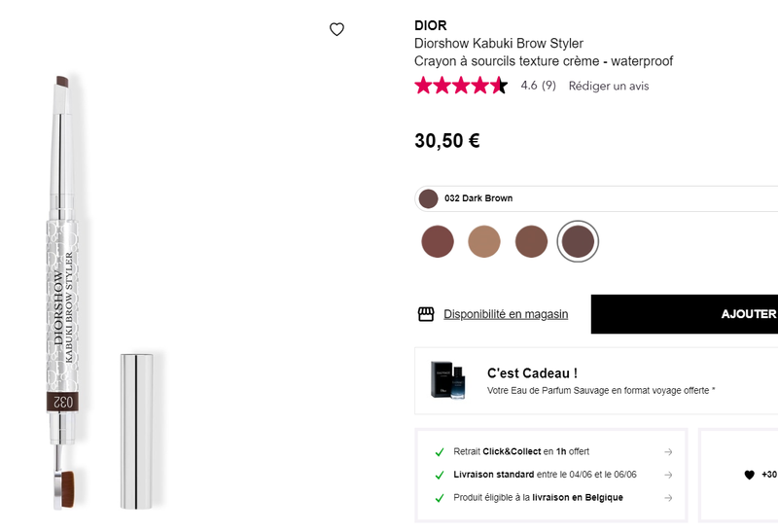
Task: Click the store availability shop icon
Action: 426,314
